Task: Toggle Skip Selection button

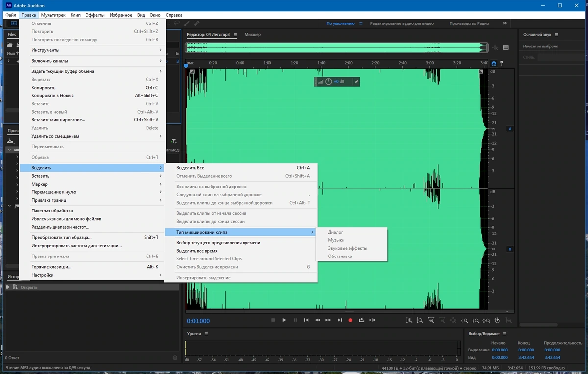Action: [x=373, y=320]
